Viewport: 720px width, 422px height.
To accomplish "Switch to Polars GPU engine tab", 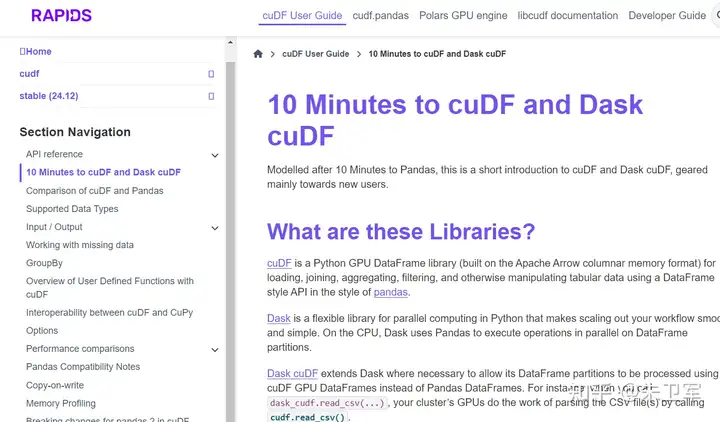I will coord(463,16).
